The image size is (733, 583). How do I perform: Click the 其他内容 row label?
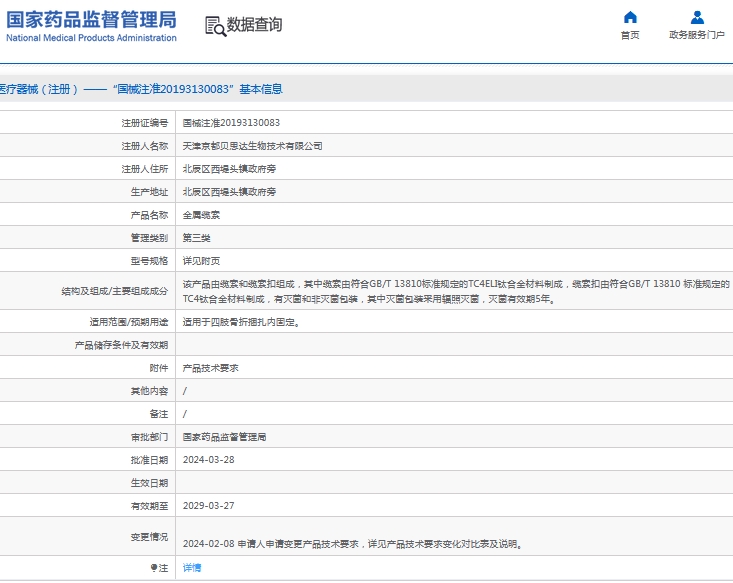tap(149, 391)
